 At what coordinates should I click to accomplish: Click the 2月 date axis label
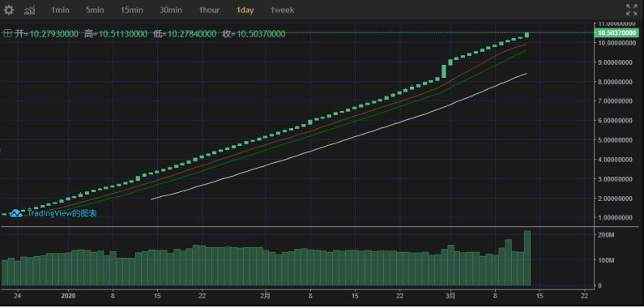tap(266, 295)
